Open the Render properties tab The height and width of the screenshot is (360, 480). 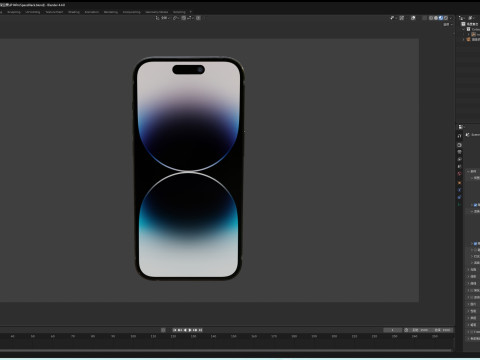coord(459,145)
